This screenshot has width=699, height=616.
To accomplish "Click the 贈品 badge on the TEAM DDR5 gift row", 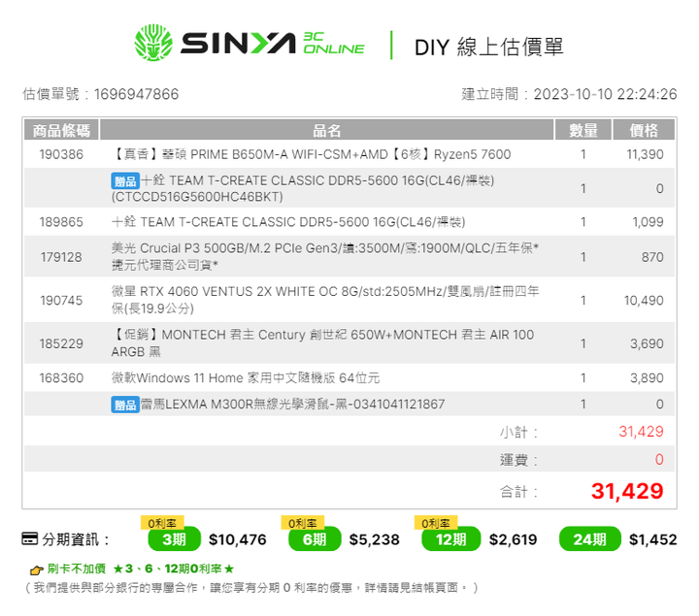I will click(x=125, y=180).
